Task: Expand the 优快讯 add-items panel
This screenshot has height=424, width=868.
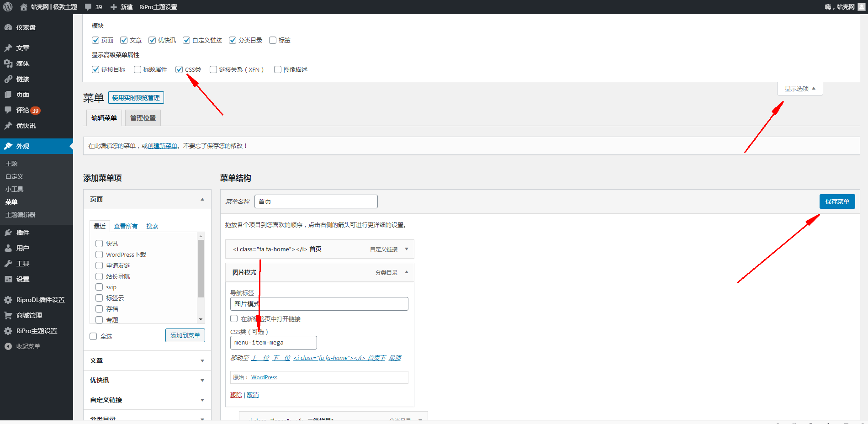Action: coord(202,381)
